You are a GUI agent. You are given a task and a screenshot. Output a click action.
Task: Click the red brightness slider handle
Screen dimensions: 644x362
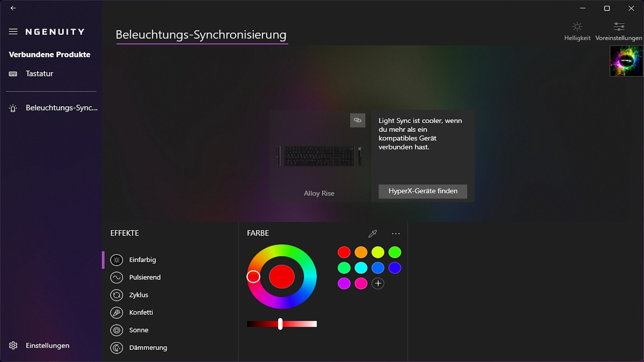pyautogui.click(x=280, y=324)
